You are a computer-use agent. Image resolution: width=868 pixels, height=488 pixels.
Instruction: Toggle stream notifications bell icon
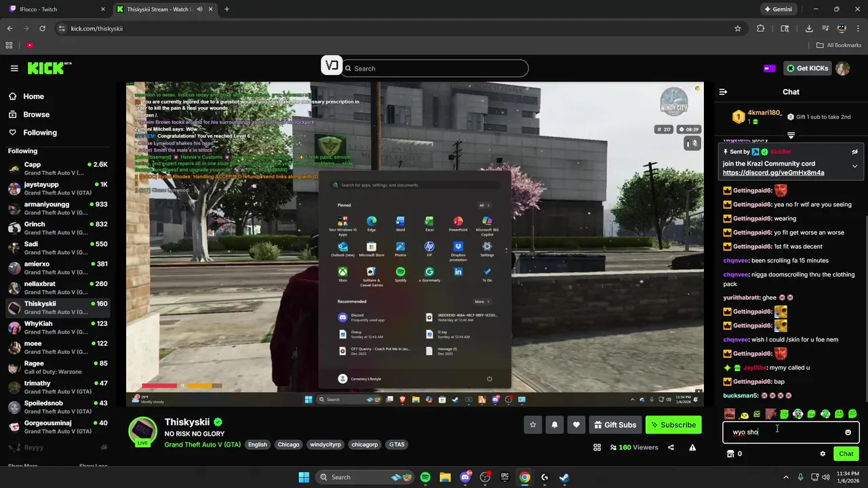(555, 425)
